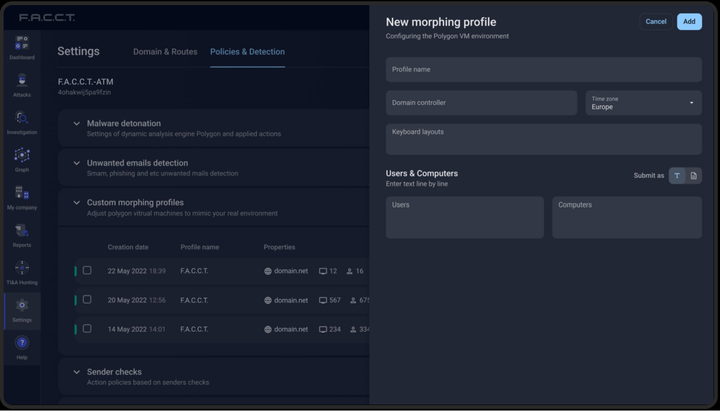Click the Profile name input field
Viewport: 720px width, 411px height.
(543, 70)
